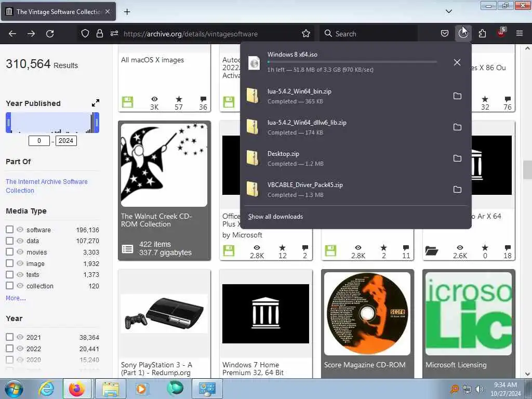Screen dimensions: 532x399
Task: Open the tracking protection shield icon
Action: coord(85,34)
